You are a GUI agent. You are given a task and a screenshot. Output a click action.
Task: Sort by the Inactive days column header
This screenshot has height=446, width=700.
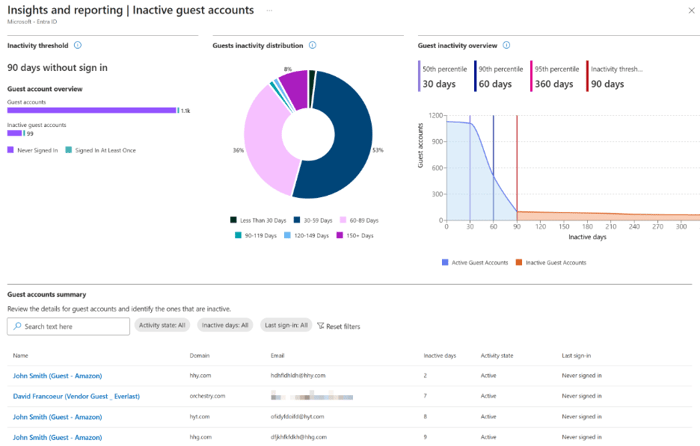pos(440,355)
